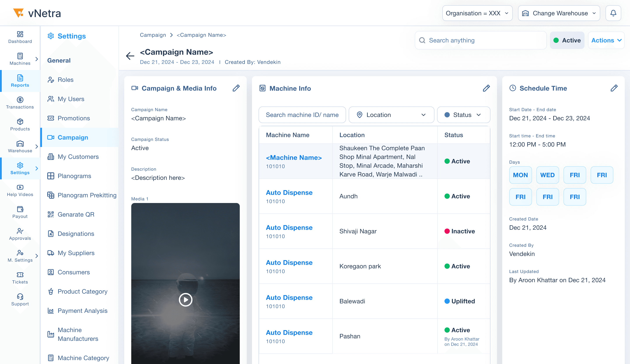The height and width of the screenshot is (364, 630).
Task: Go back using the left arrow
Action: coord(130,56)
